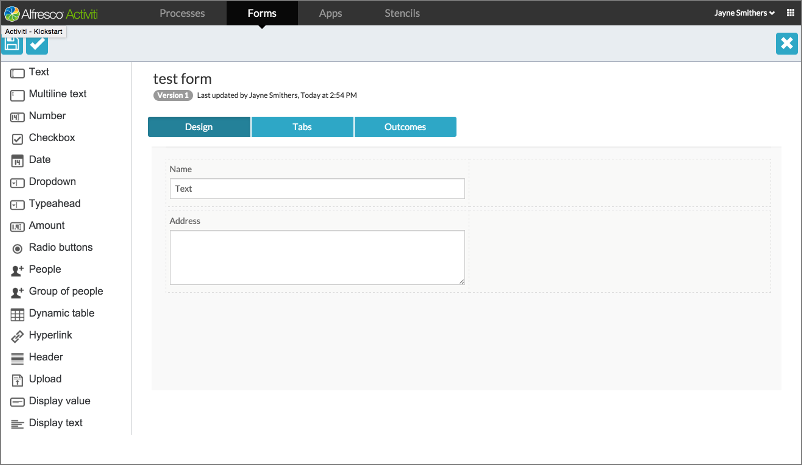Viewport: 802px width, 465px height.
Task: Select the Dropdown field icon
Action: [17, 183]
